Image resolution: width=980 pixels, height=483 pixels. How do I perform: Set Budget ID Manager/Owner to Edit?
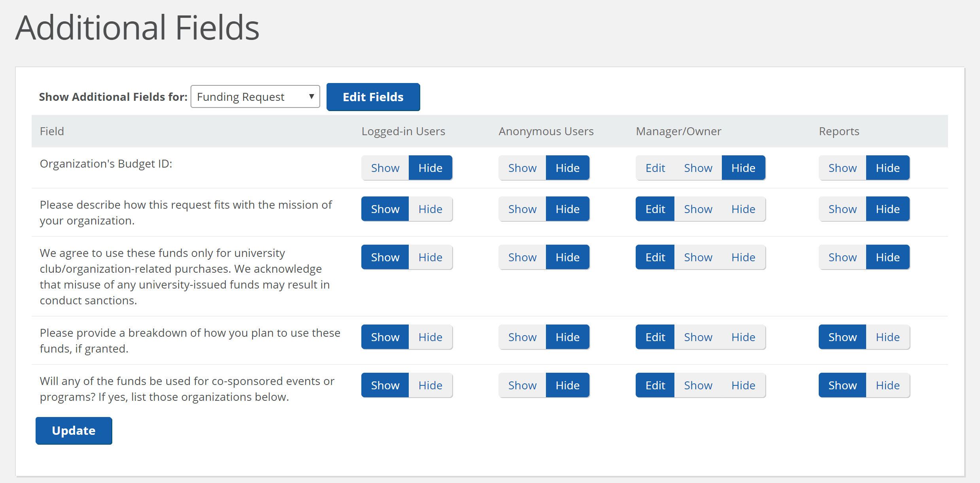655,168
